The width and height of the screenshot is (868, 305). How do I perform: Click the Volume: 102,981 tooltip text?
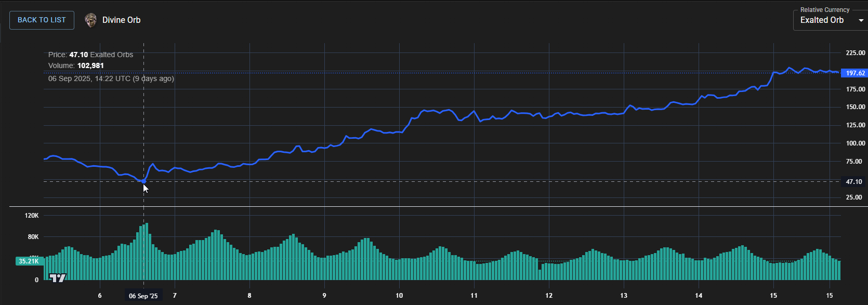(76, 65)
